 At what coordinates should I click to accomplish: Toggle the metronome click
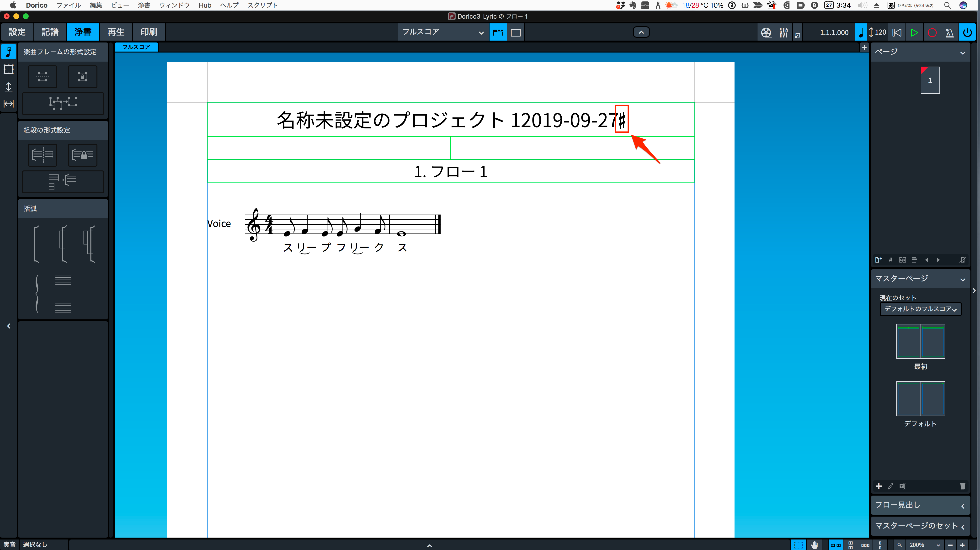click(x=950, y=33)
